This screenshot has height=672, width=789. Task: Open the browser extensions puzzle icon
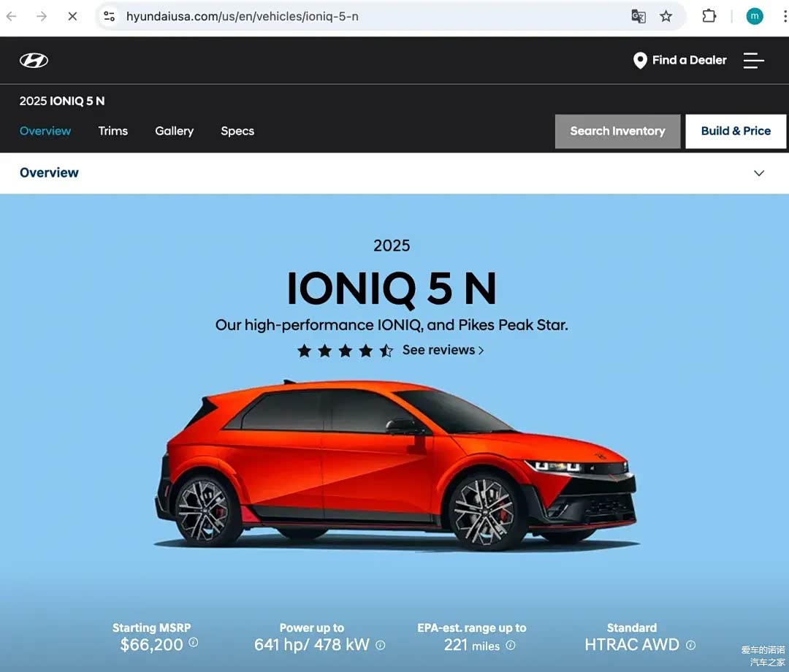tap(709, 16)
